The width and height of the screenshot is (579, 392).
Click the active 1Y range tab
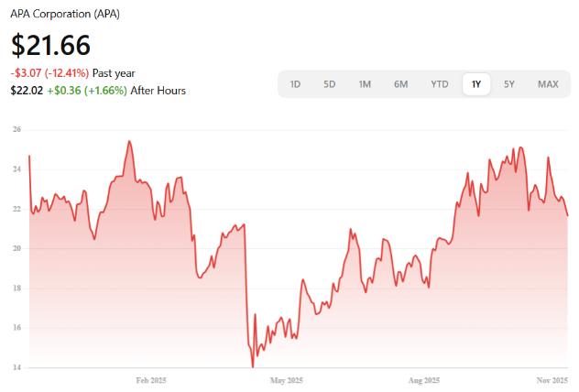[475, 84]
